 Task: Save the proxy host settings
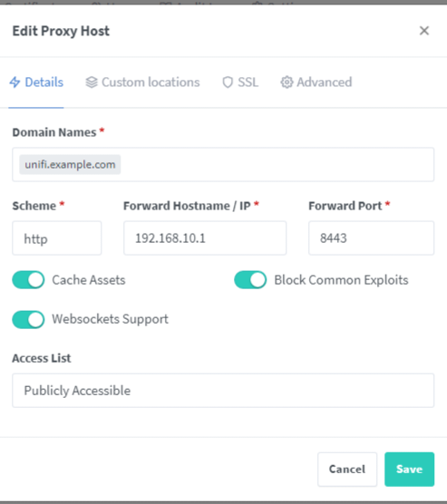[410, 470]
